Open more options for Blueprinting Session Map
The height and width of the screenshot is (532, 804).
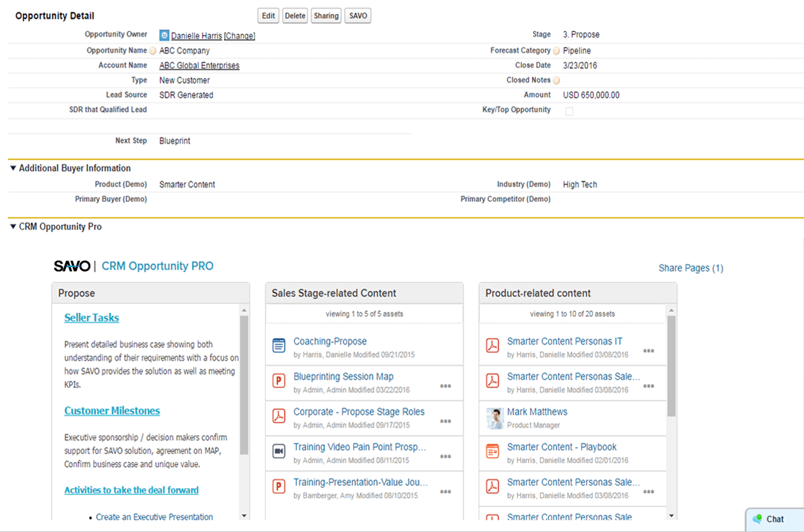445,386
